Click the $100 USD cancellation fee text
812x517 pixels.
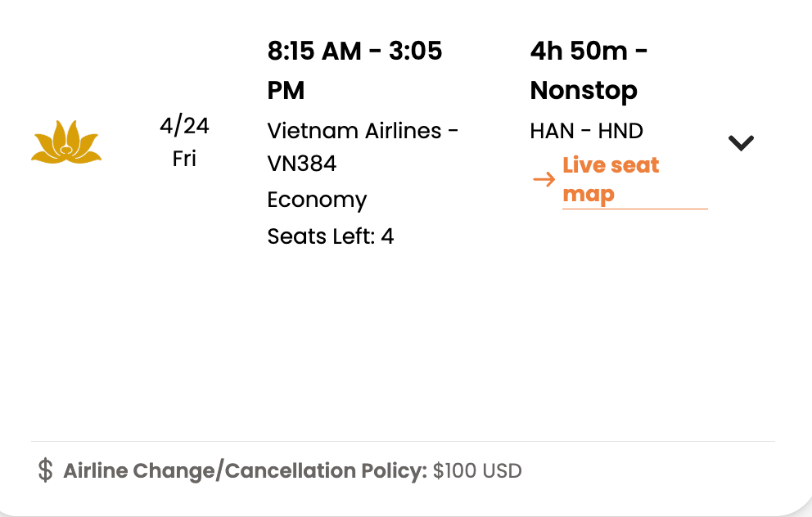click(x=476, y=470)
